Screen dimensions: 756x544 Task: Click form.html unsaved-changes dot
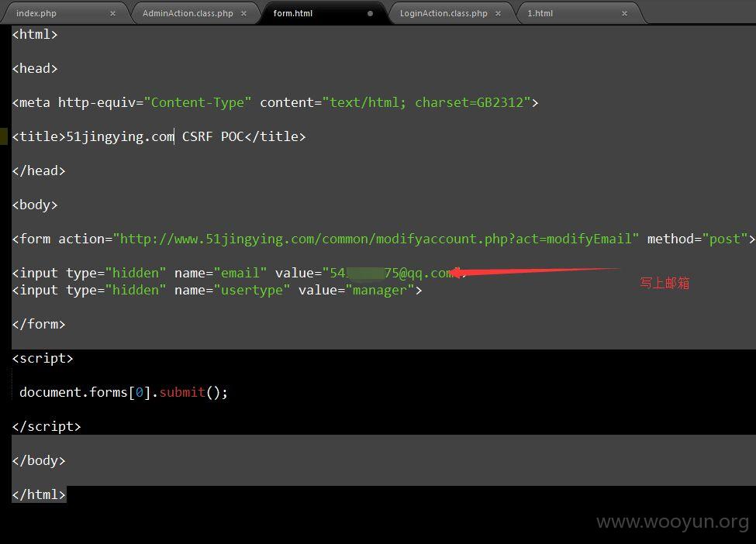click(x=370, y=13)
